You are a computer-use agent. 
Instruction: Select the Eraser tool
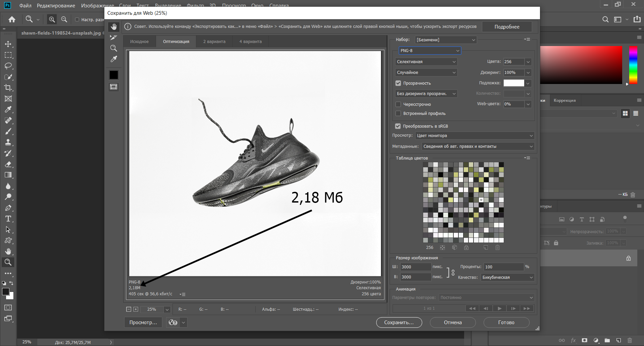click(8, 164)
